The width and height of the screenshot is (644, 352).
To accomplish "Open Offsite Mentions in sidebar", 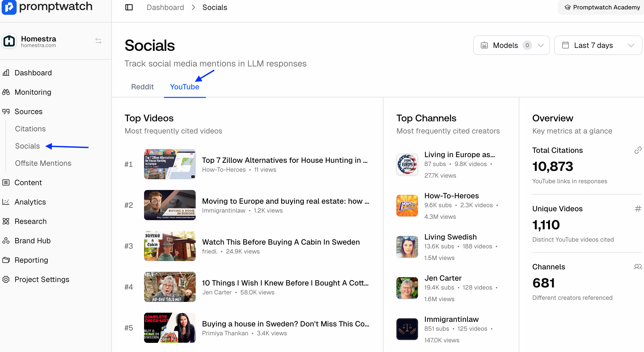I will 43,163.
